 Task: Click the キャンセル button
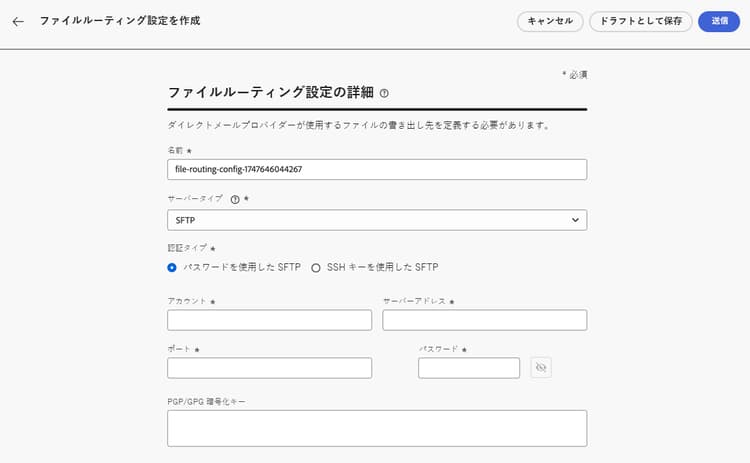[x=550, y=21]
